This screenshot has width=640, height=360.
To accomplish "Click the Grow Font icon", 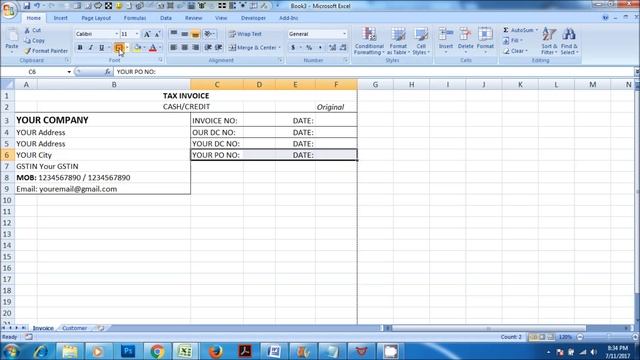I will 147,34.
